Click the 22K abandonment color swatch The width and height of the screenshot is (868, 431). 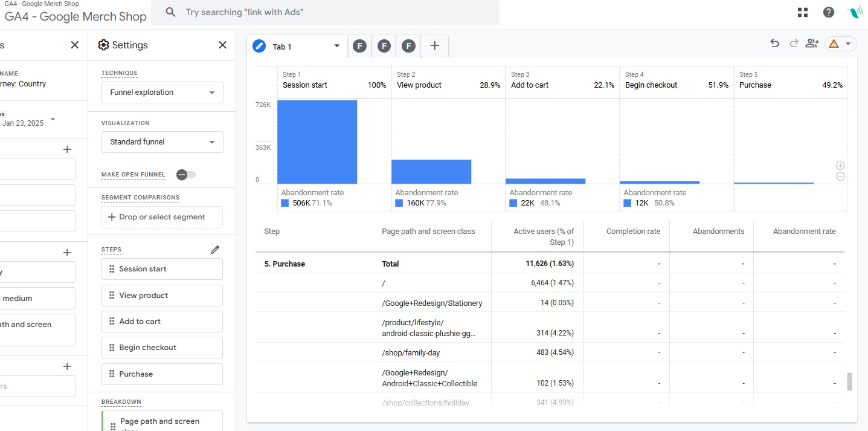click(513, 203)
